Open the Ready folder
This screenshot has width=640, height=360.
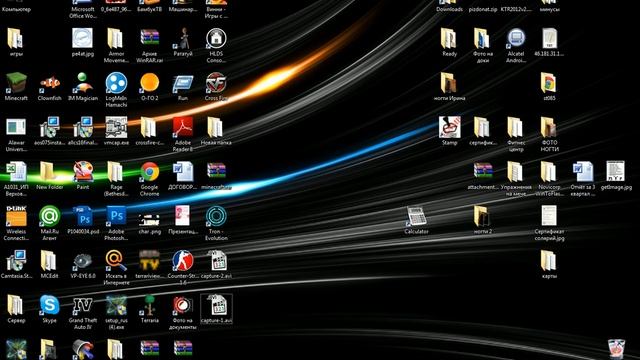[449, 38]
